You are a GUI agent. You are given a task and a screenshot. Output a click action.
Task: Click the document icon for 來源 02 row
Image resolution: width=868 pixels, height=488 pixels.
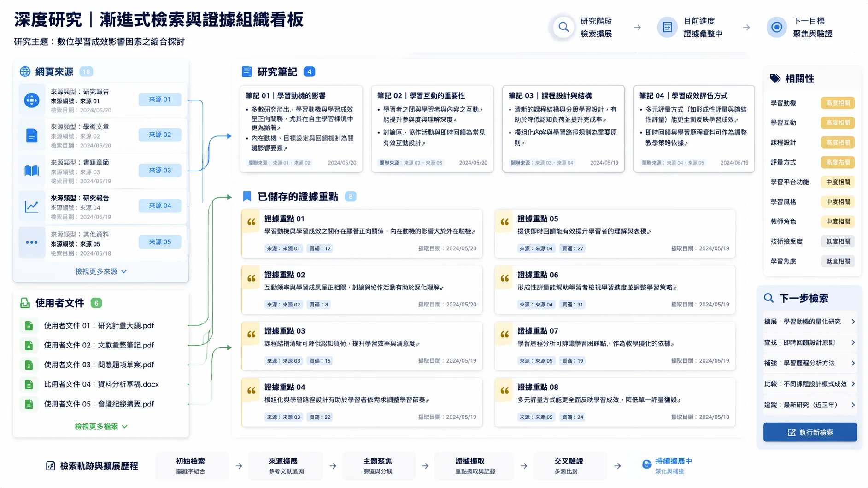[x=31, y=135]
